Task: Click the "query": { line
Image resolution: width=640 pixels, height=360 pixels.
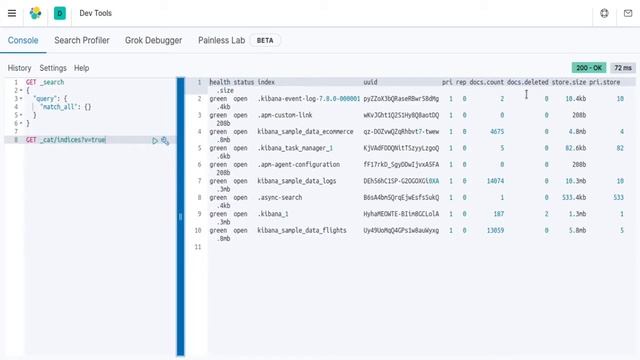Action: (x=50, y=99)
